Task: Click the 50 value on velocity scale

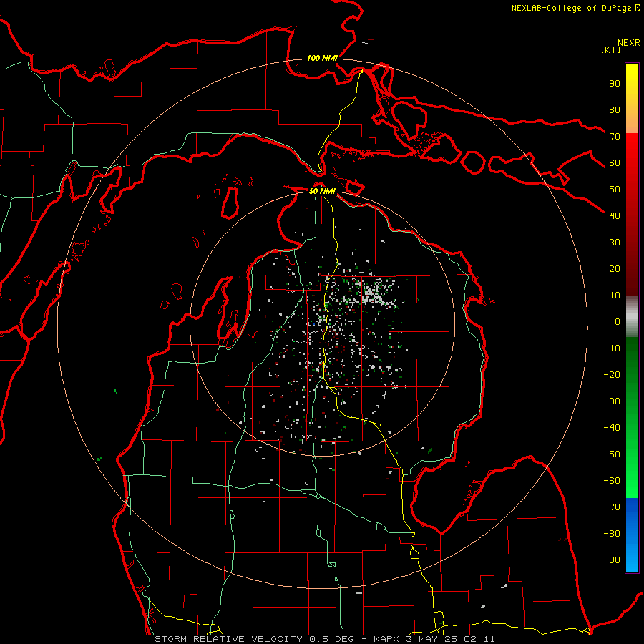Action: (x=615, y=190)
